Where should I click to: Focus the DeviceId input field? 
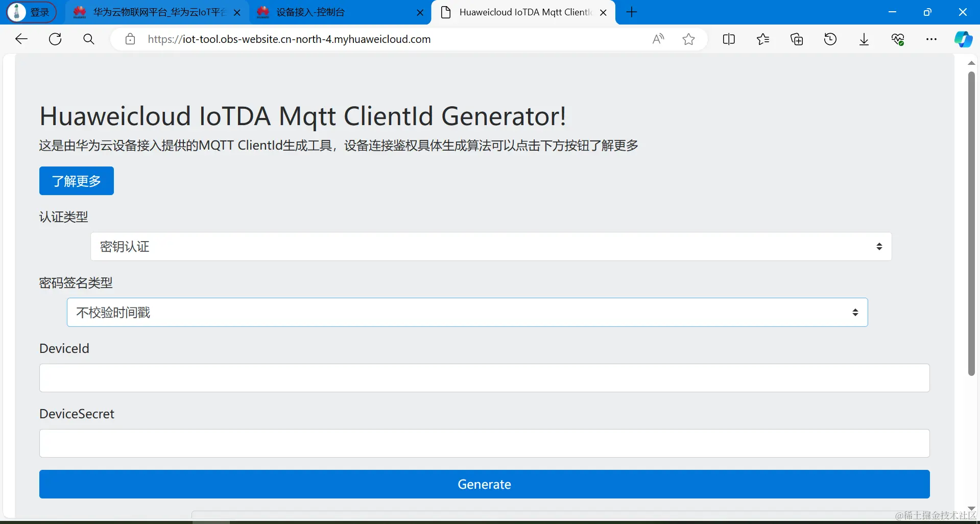point(484,378)
